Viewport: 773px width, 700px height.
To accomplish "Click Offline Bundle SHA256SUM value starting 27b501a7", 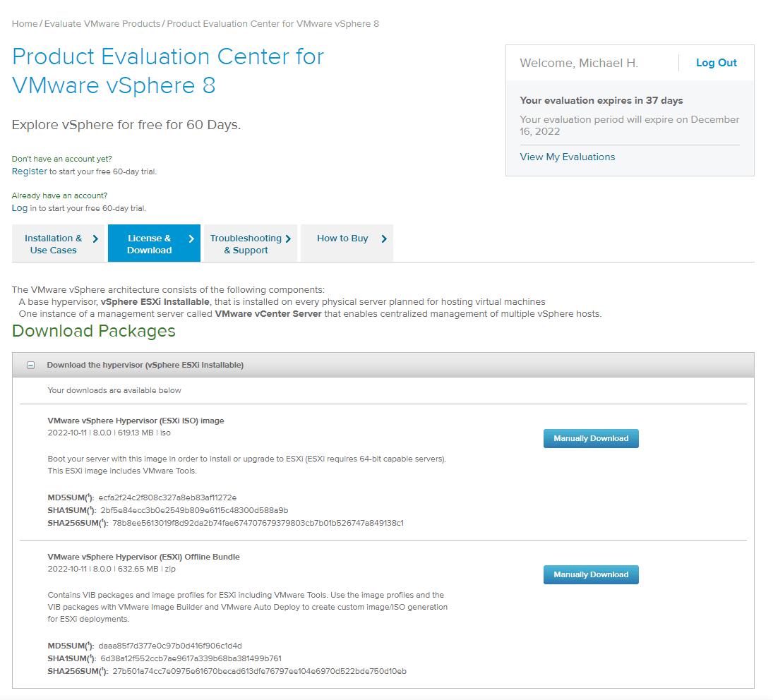I will click(259, 672).
